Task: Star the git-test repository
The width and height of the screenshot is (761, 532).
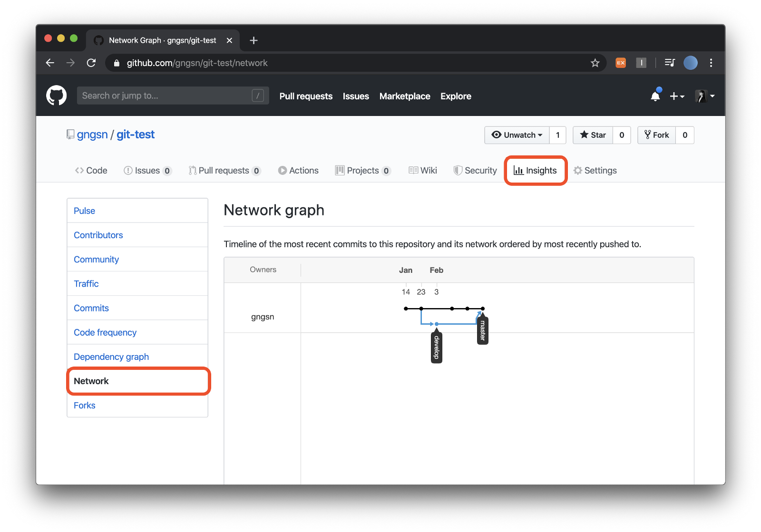Action: (593, 135)
